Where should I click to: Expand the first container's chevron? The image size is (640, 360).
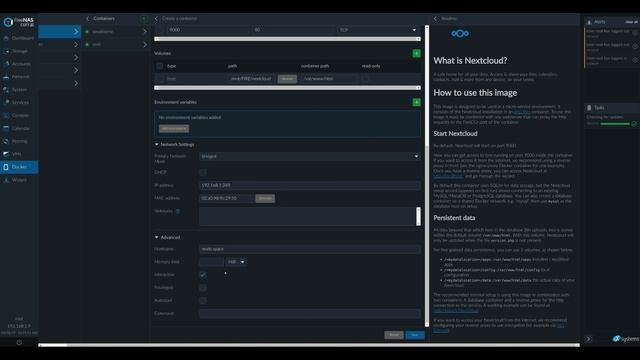coord(144,31)
